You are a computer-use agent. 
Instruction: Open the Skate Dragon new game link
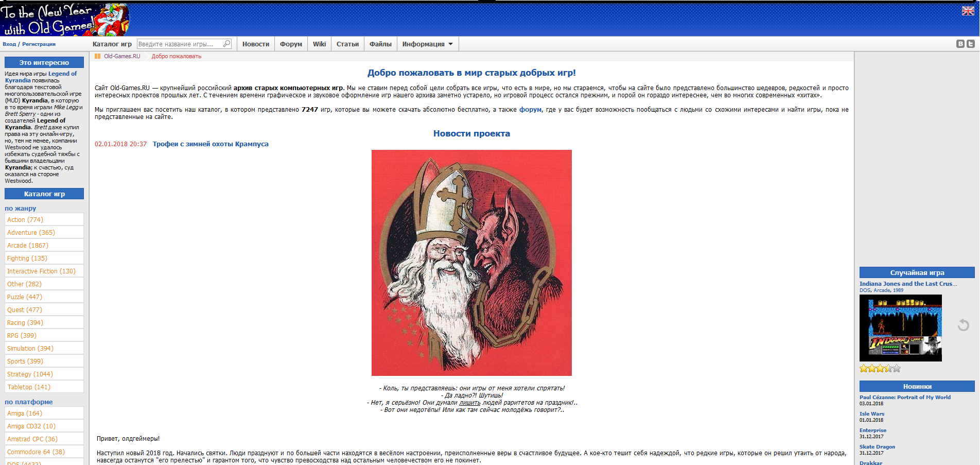pyautogui.click(x=877, y=447)
